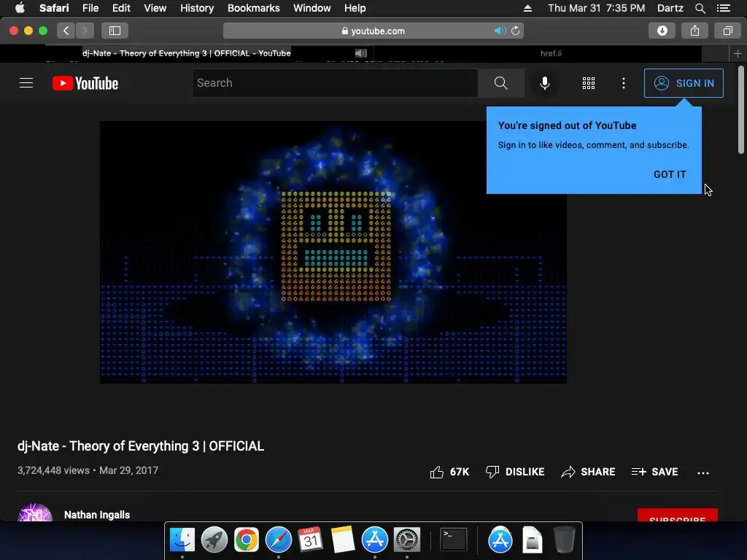
Task: Click Safari compass in the Dock
Action: coord(278,540)
